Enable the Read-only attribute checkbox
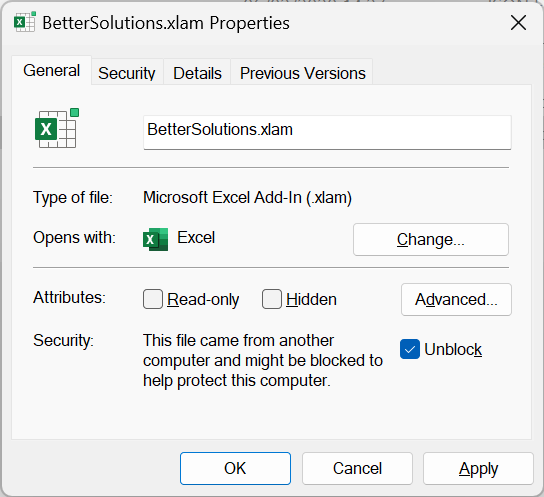The image size is (544, 497). (x=153, y=299)
